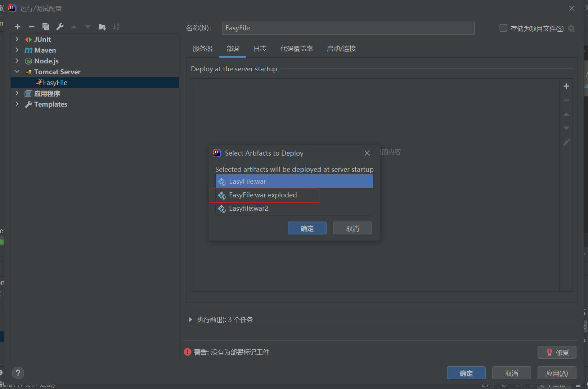
Task: Expand the Node.js node
Action: [17, 61]
